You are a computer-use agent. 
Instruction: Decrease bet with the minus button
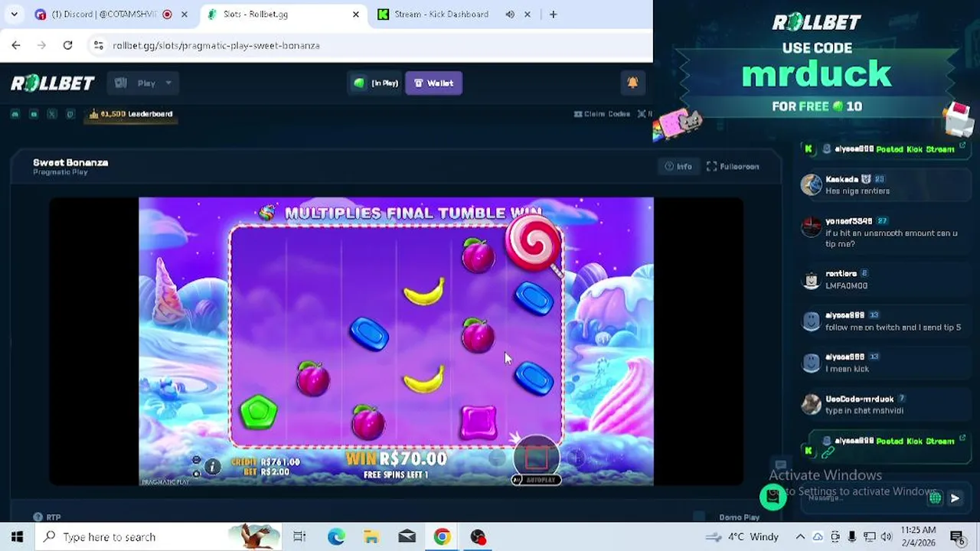coord(497,458)
